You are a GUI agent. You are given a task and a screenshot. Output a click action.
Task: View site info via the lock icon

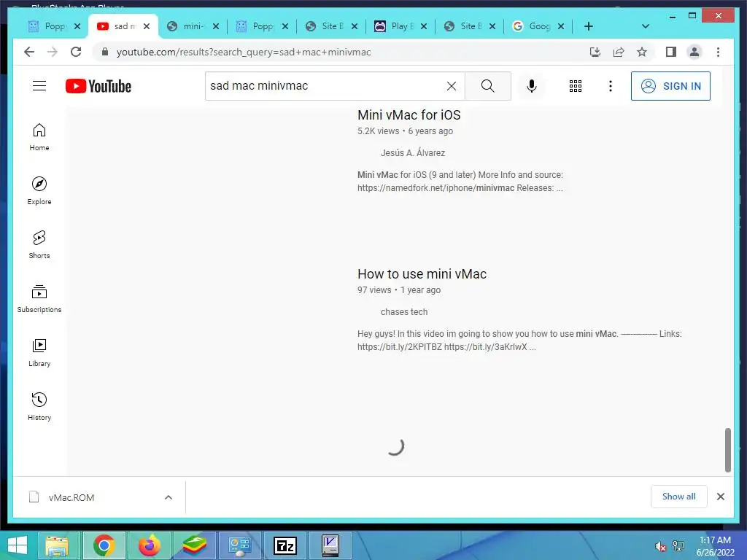point(105,52)
